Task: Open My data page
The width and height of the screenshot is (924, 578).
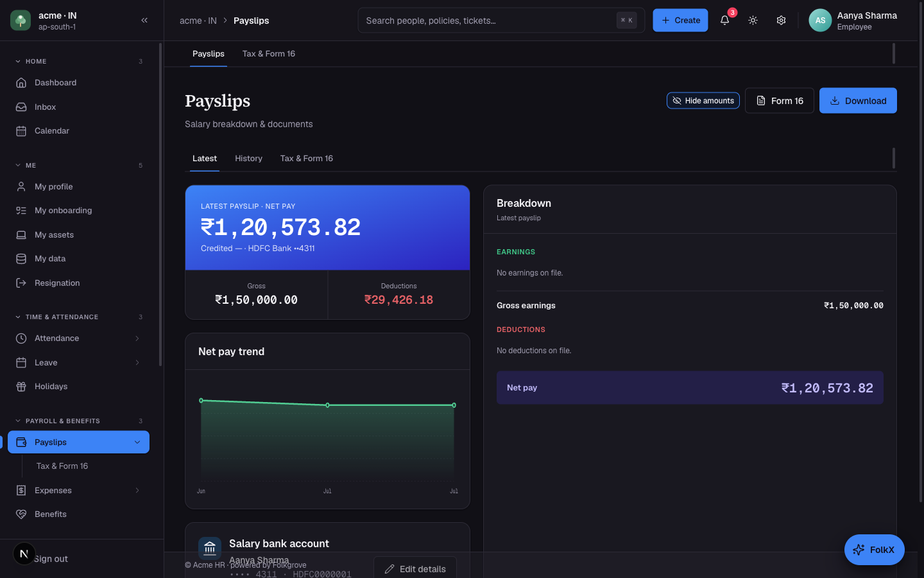Action: pyautogui.click(x=78, y=259)
